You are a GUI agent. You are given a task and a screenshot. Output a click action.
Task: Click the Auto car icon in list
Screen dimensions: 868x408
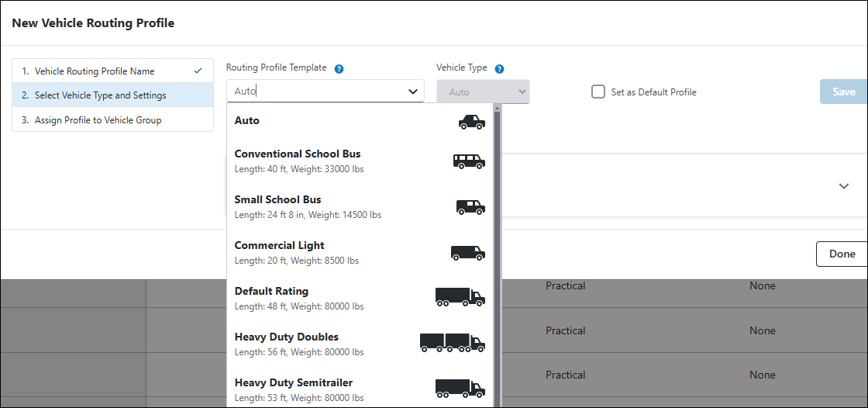click(470, 122)
